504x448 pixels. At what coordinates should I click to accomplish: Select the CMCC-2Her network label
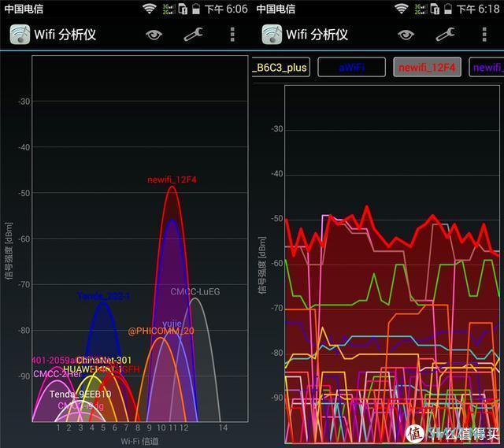[57, 374]
